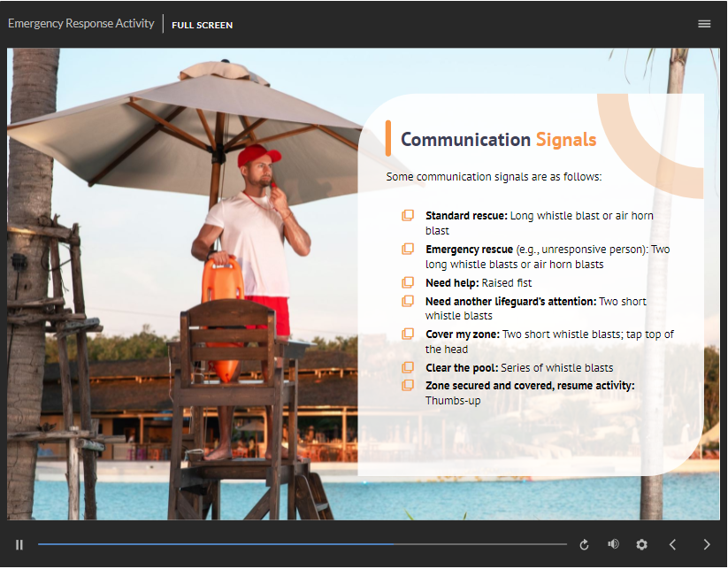Screen dimensions: 728x569
Task: Click the Zone secured bullet icon
Action: [408, 385]
